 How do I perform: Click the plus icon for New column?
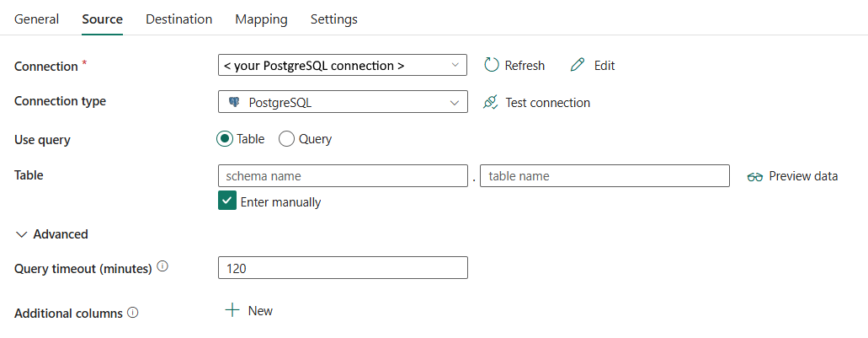click(x=232, y=310)
